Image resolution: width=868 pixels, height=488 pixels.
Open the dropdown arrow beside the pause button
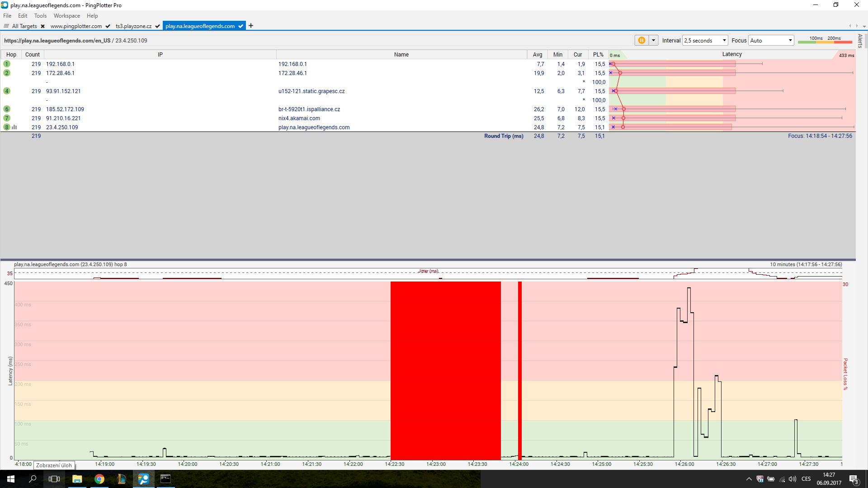653,40
